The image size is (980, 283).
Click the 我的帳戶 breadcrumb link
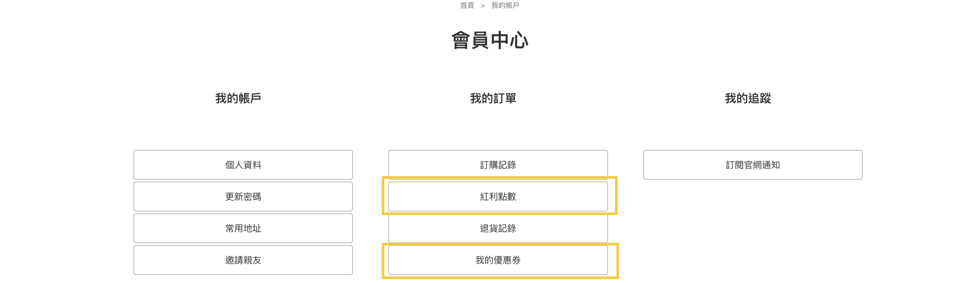pos(505,5)
